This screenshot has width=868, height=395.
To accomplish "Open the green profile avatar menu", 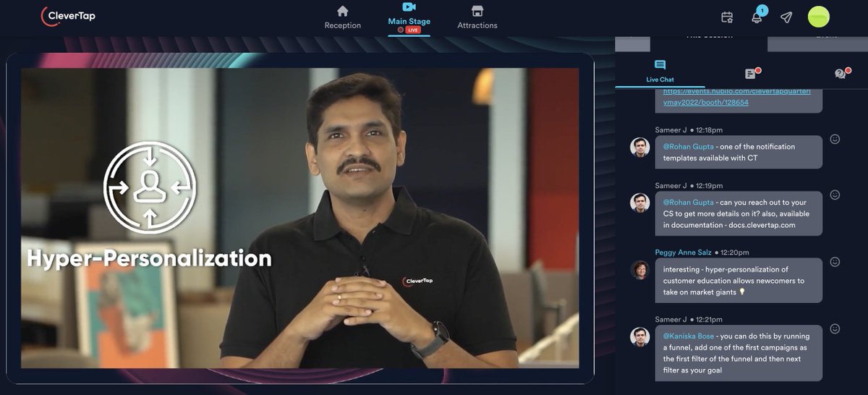I will coord(818,17).
